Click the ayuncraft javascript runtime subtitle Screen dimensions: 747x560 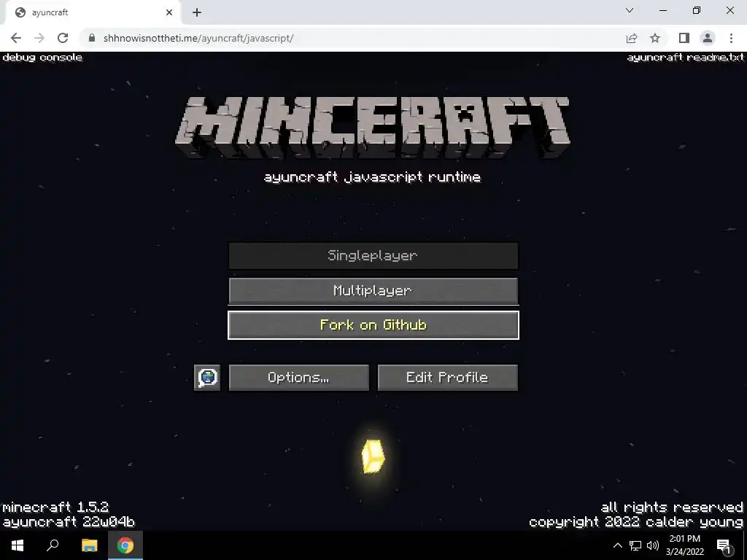(x=373, y=177)
